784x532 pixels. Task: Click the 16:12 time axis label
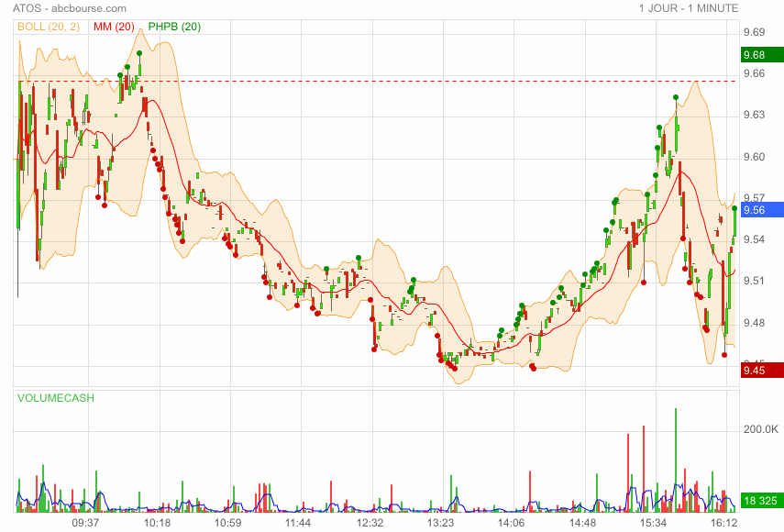pyautogui.click(x=724, y=523)
